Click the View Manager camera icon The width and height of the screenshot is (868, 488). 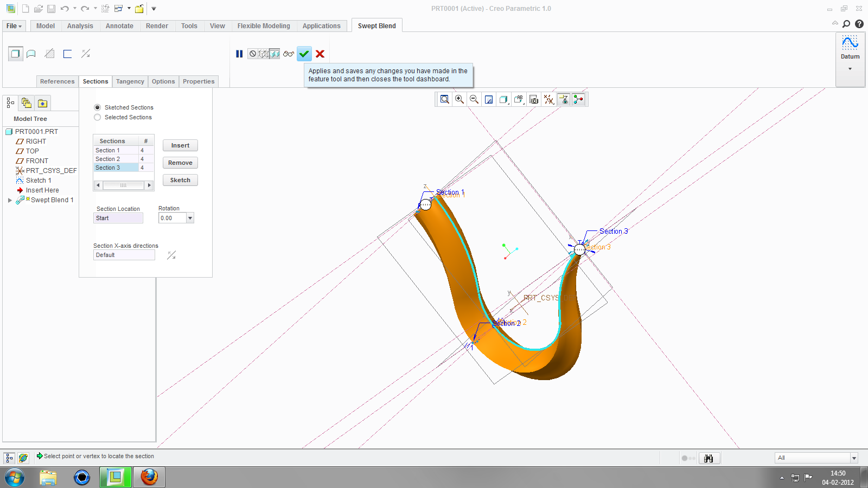tap(534, 99)
